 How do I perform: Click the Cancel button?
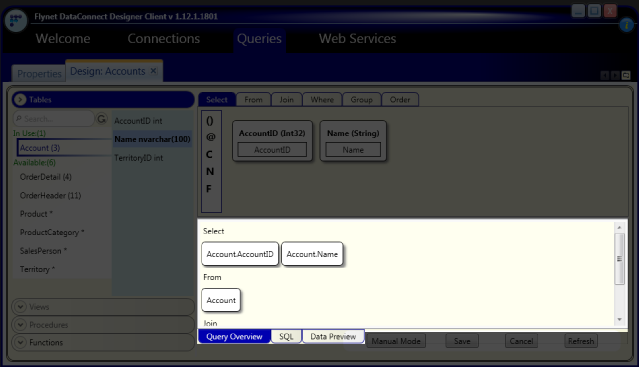tap(521, 341)
